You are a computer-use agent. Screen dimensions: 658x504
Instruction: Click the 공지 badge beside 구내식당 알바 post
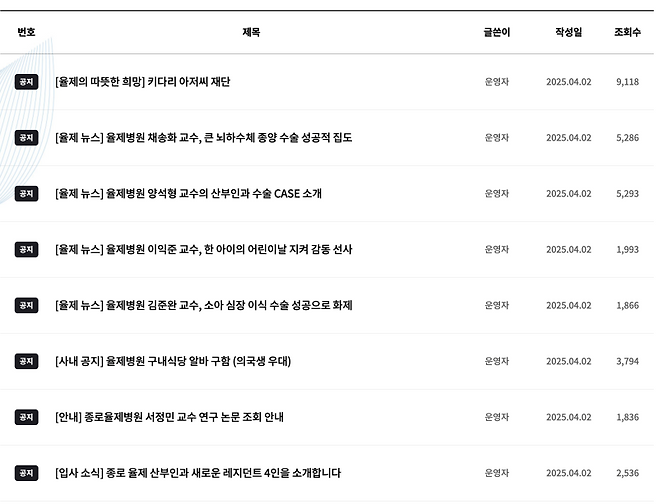click(26, 361)
